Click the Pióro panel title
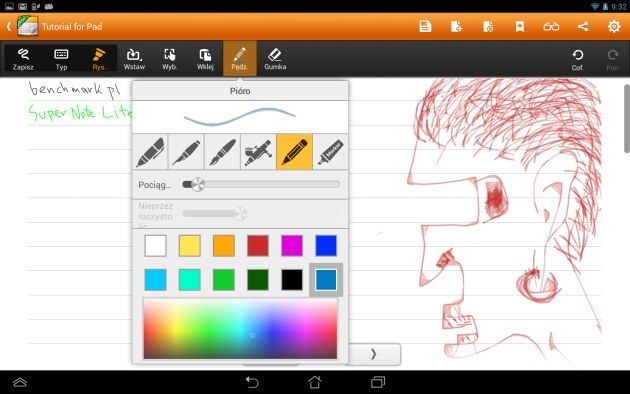630x394 pixels. [x=240, y=91]
